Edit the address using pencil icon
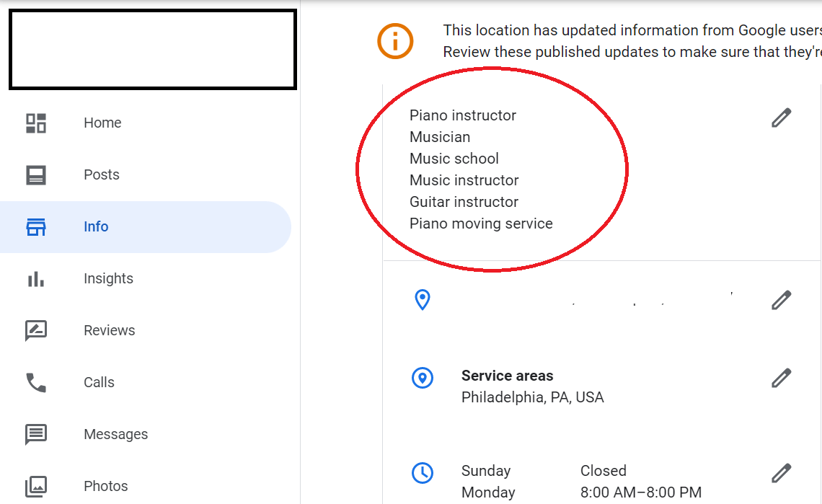 pyautogui.click(x=781, y=300)
